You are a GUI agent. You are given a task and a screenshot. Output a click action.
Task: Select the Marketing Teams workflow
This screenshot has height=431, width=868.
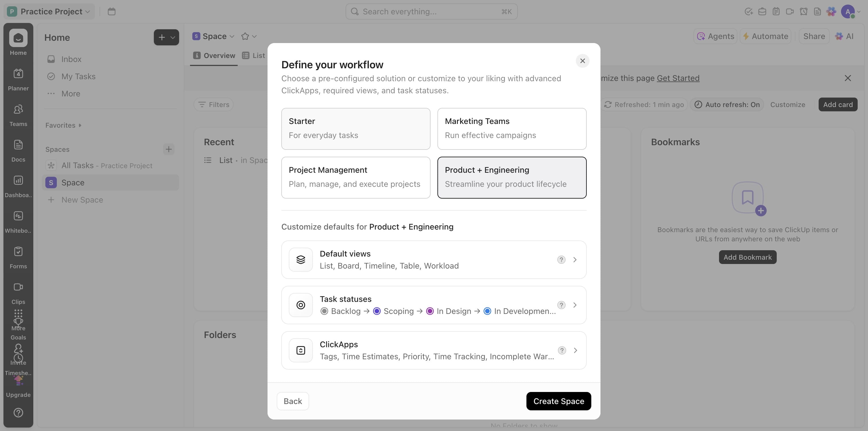click(511, 129)
